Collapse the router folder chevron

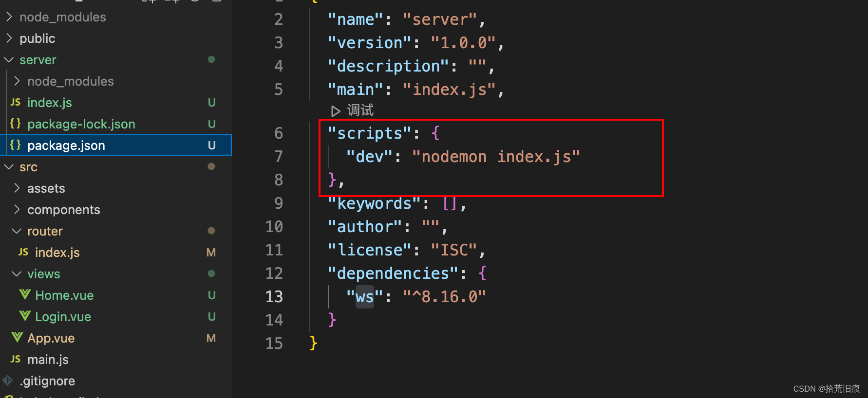click(x=17, y=231)
